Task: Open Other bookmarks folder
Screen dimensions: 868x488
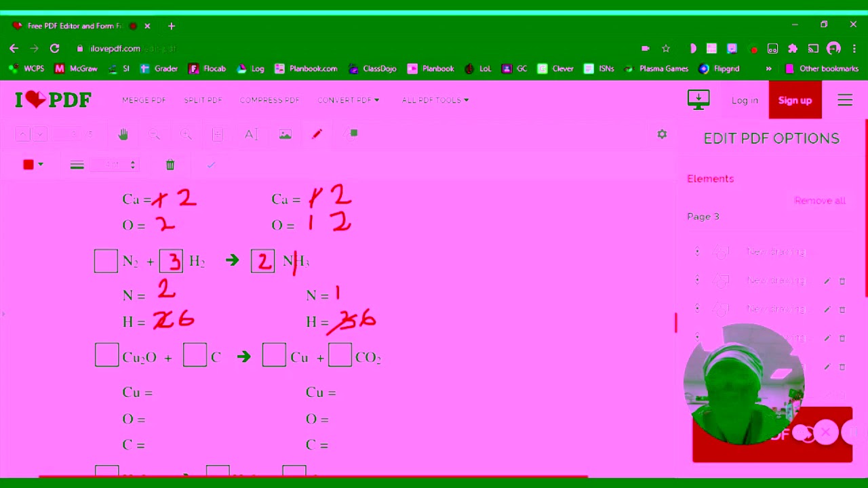Action: 822,68
